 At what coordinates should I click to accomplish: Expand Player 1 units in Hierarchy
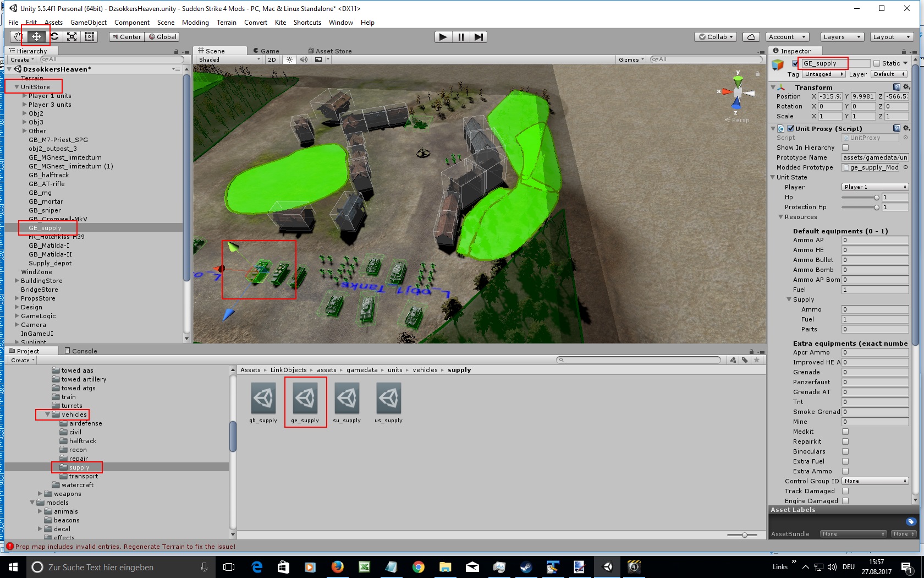24,96
